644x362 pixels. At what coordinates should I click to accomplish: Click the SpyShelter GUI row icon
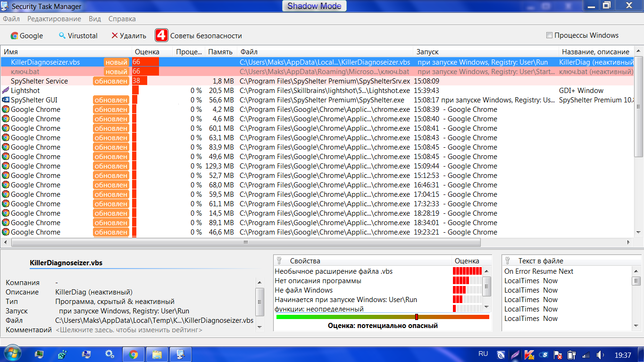click(6, 100)
